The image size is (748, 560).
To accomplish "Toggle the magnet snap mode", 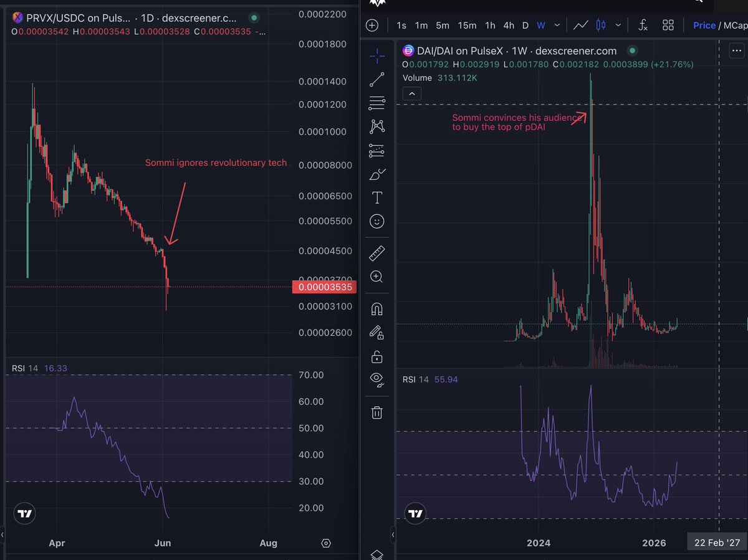I will point(377,309).
